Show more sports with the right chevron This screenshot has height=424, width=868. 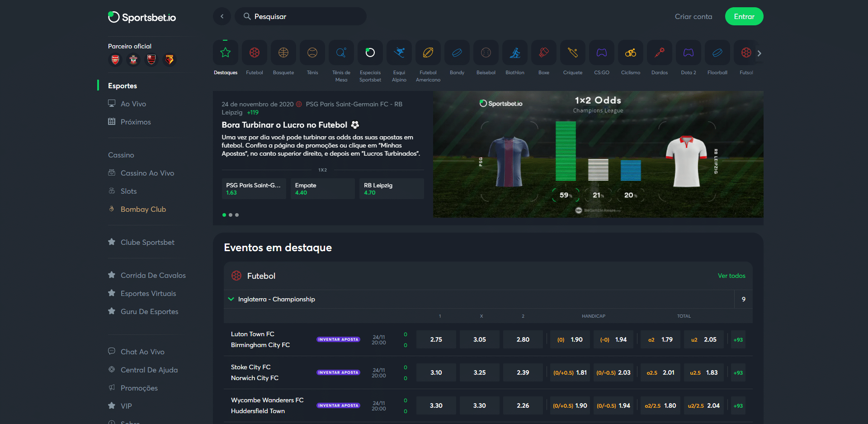pyautogui.click(x=759, y=53)
